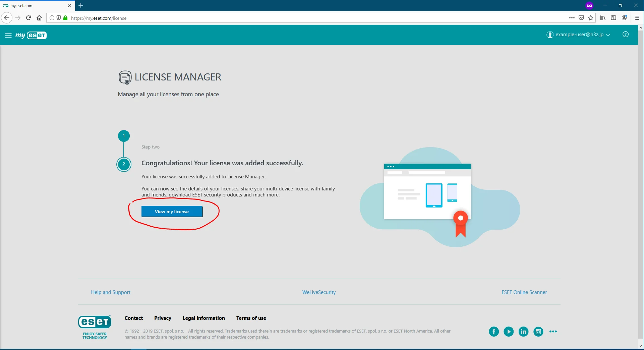
Task: Show more social links ellipsis
Action: coord(553,332)
